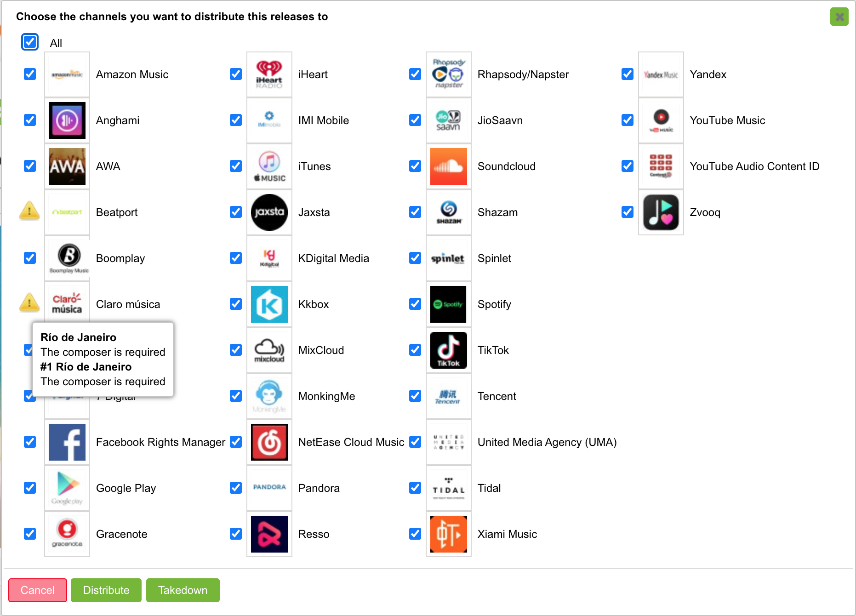Image resolution: width=856 pixels, height=616 pixels.
Task: Click the Takedown button
Action: tap(183, 590)
